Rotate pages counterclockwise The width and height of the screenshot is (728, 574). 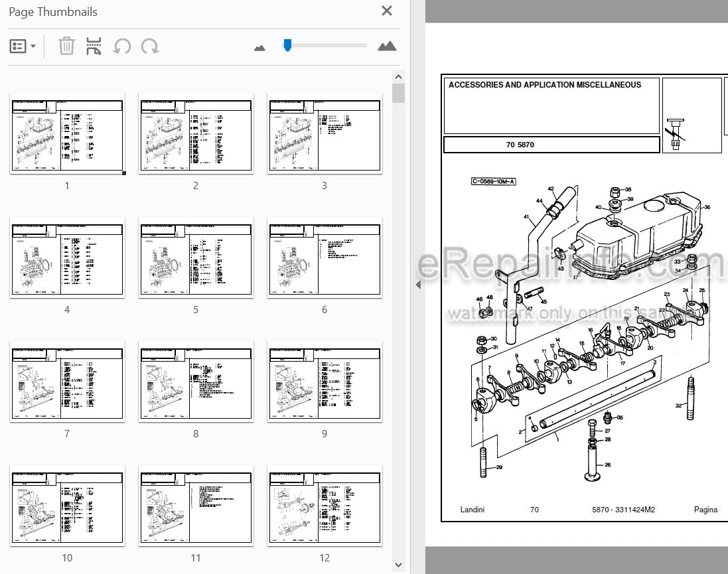coord(122,46)
